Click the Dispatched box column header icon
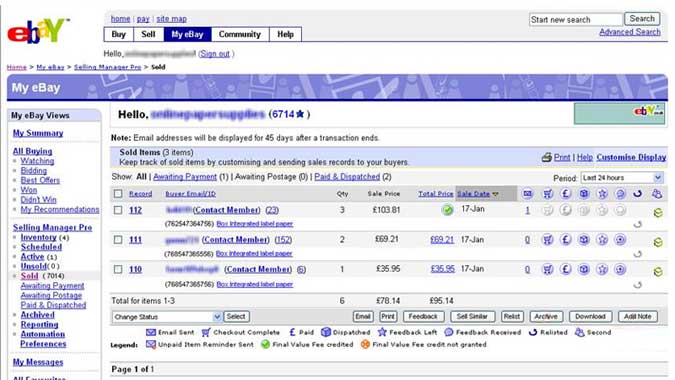 point(584,194)
